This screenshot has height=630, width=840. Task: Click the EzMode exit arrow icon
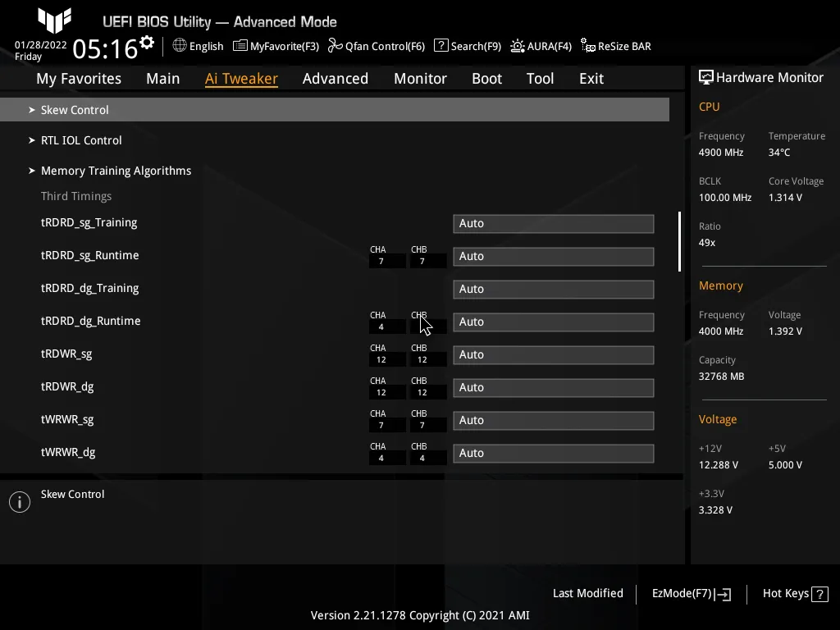point(723,594)
